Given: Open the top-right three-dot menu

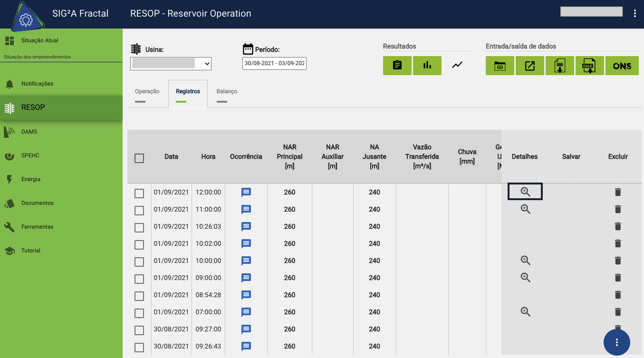Looking at the screenshot, I should [x=635, y=13].
